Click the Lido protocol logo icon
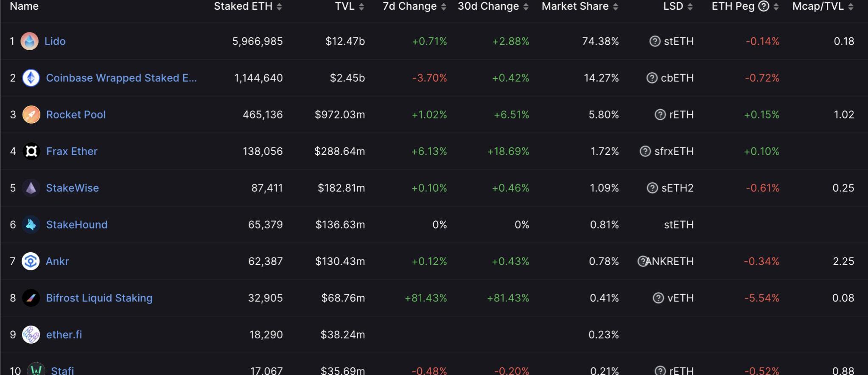868x375 pixels. point(29,41)
